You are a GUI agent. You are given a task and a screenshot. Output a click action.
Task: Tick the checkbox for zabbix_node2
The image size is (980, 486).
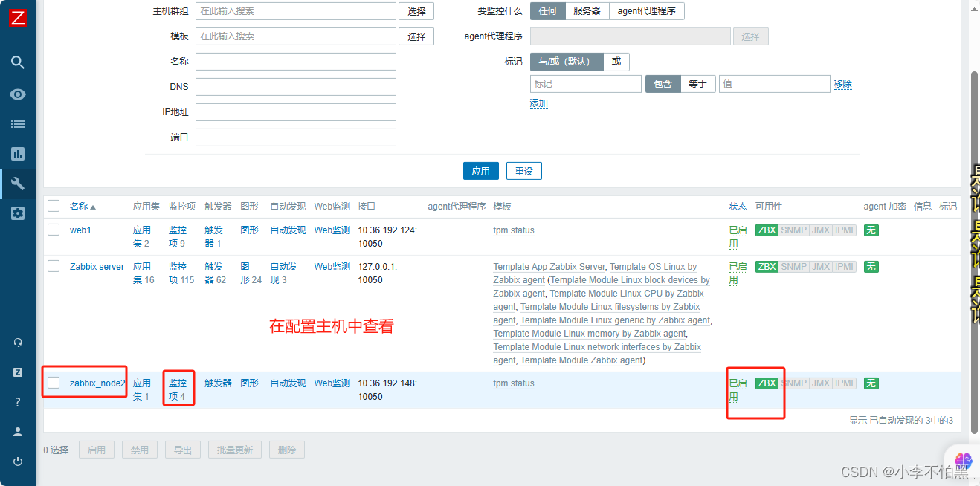click(x=54, y=383)
